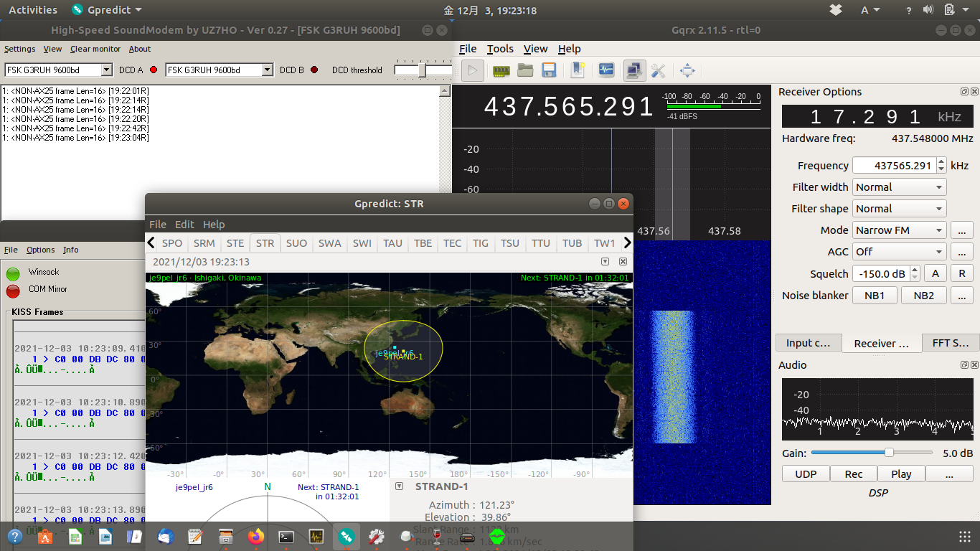Toggle the Gqrx remote control computers icon
Image resolution: width=980 pixels, height=551 pixels.
(634, 70)
